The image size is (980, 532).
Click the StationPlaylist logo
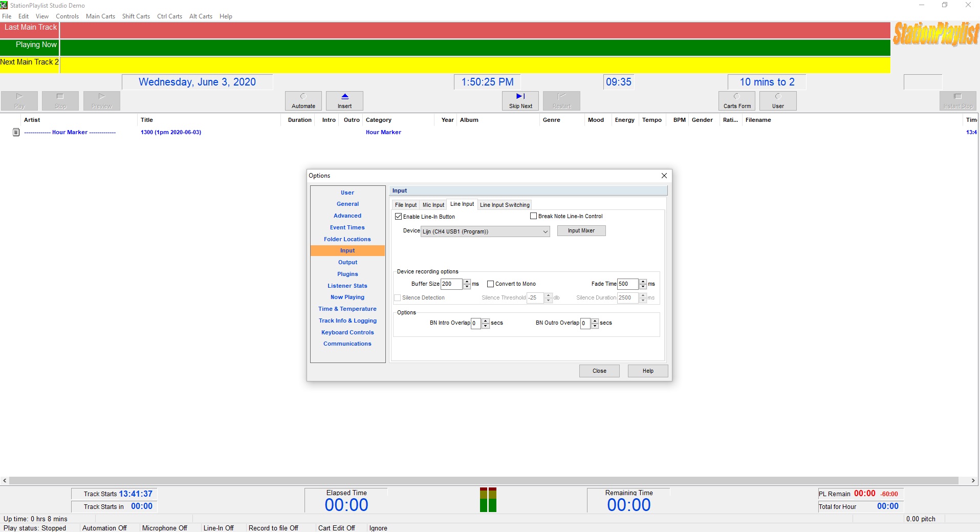click(x=935, y=34)
